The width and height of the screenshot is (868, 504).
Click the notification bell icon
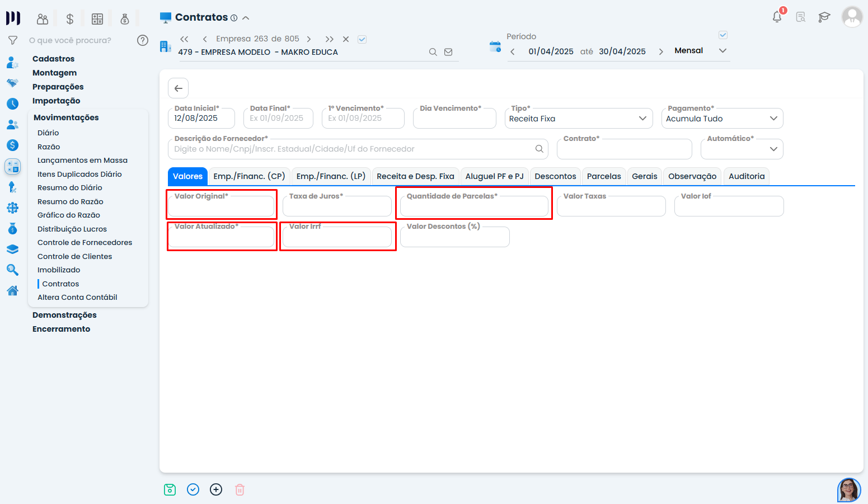pos(777,17)
